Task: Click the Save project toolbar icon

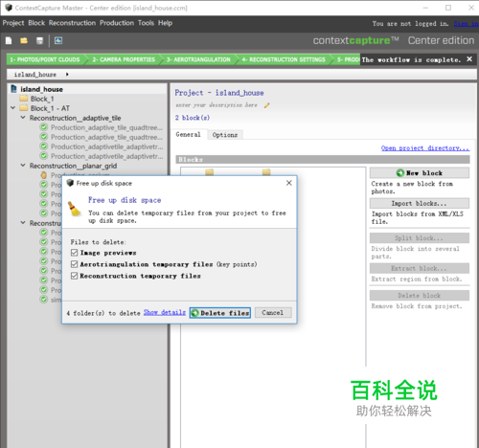Action: 39,40
